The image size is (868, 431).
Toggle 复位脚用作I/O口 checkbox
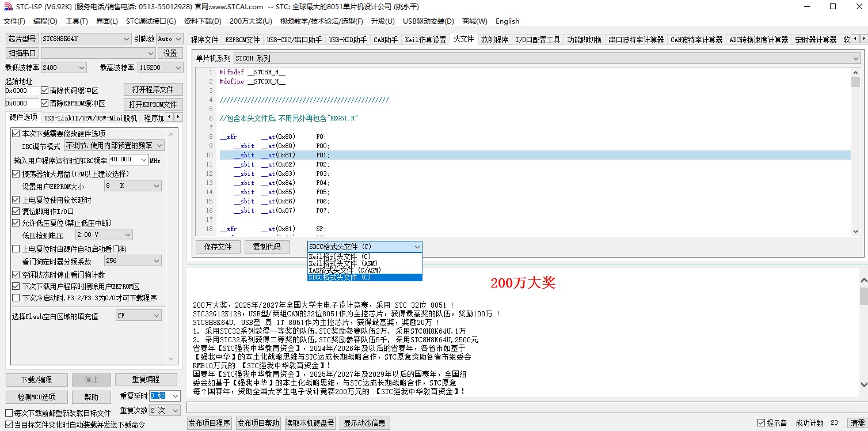coord(16,211)
